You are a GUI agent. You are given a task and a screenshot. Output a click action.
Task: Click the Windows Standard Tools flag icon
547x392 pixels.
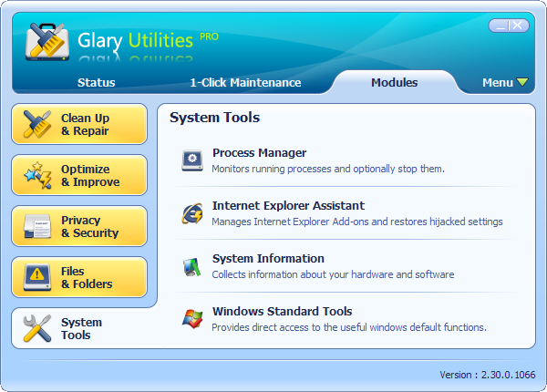click(x=192, y=319)
